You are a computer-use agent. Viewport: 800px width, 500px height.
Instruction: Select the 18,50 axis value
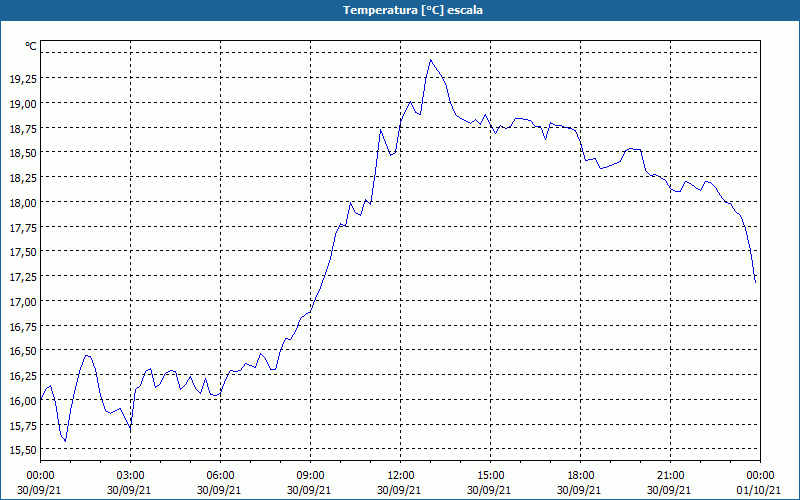pos(23,153)
